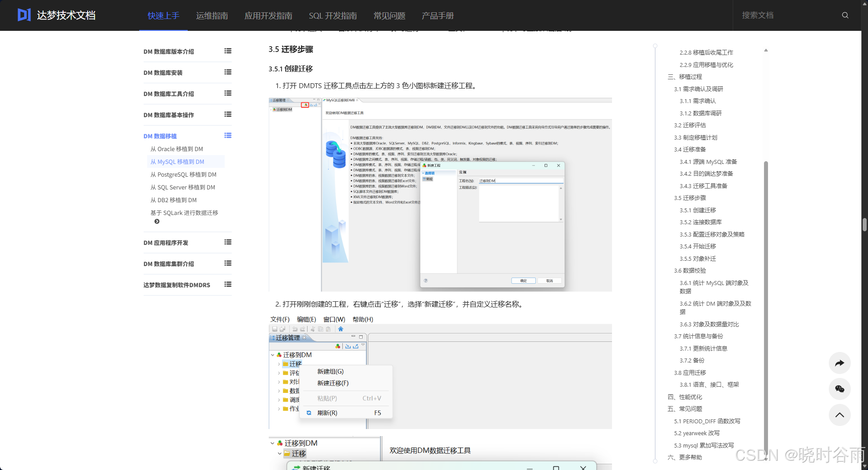The width and height of the screenshot is (868, 470).
Task: Open 基于 SQLark 进行数据迁移 page
Action: pyautogui.click(x=184, y=213)
